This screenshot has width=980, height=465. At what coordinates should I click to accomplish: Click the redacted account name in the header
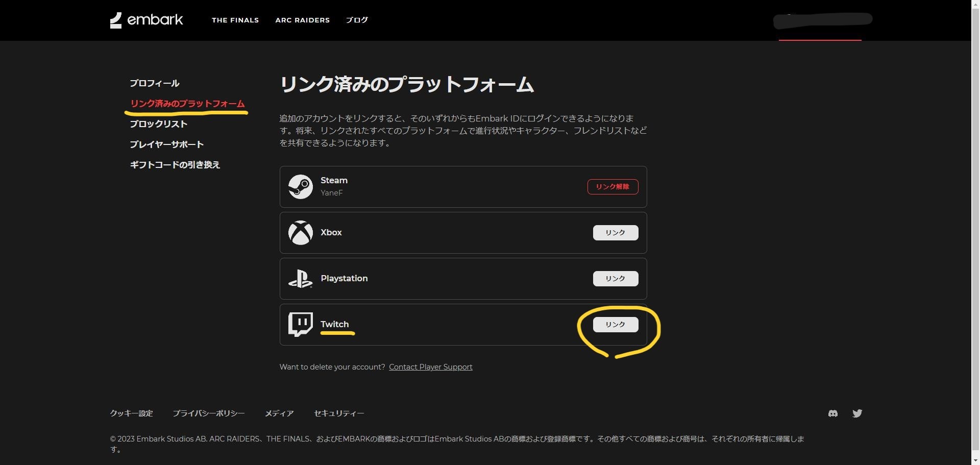(822, 20)
